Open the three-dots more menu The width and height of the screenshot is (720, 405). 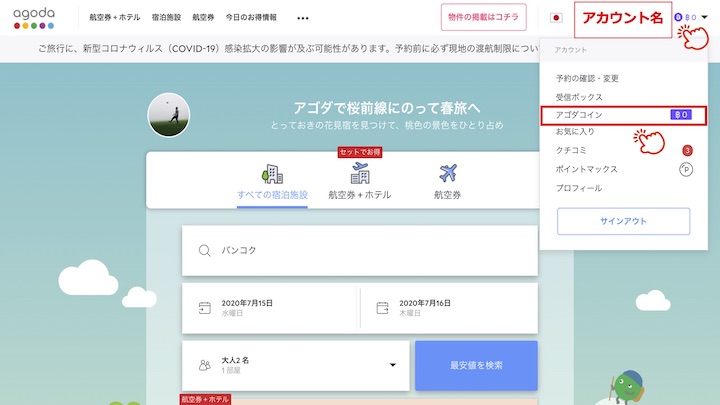(303, 18)
